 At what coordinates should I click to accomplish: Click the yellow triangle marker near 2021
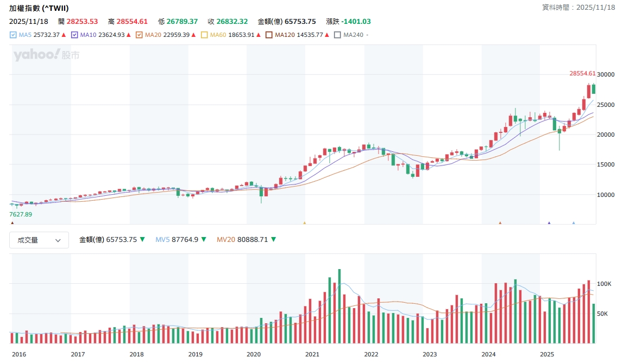304,223
